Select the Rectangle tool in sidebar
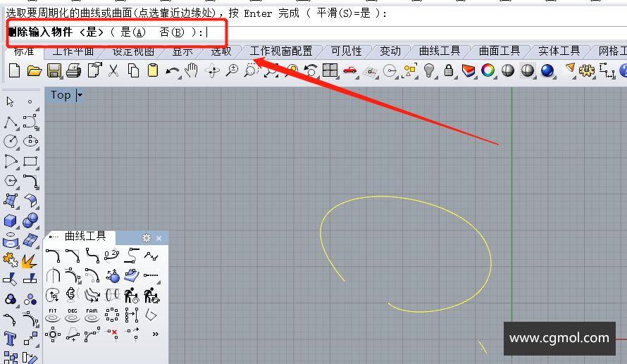Image resolution: width=627 pixels, height=364 pixels. 30,161
